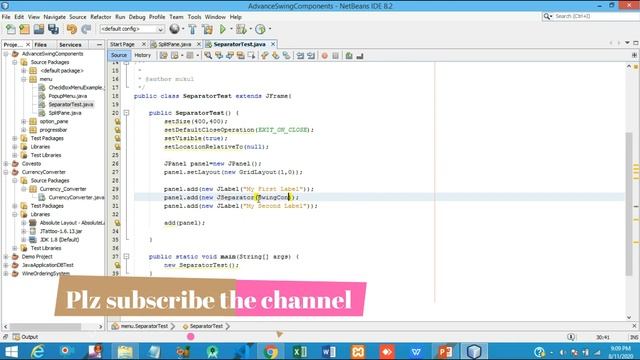
Task: Click the Debug Project icon
Action: [241, 29]
